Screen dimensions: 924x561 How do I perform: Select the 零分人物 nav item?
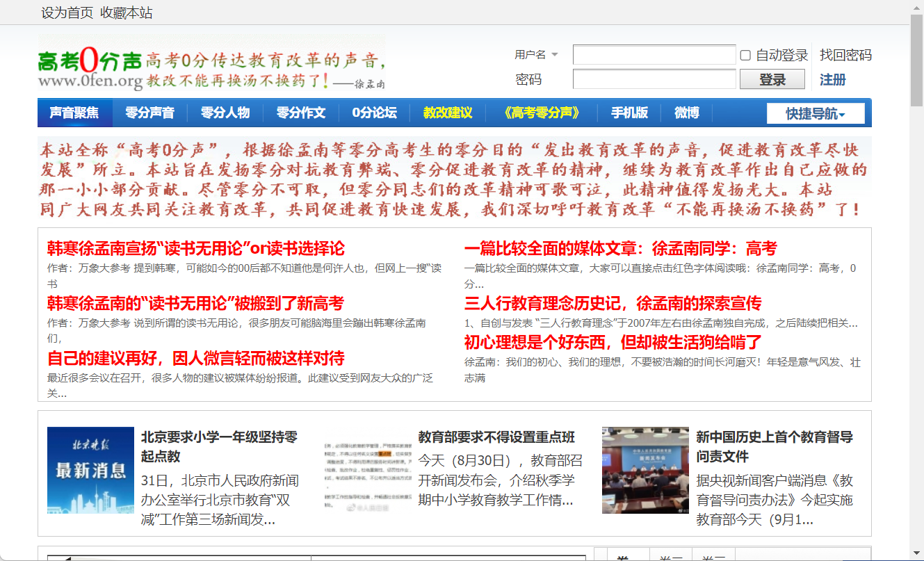225,113
